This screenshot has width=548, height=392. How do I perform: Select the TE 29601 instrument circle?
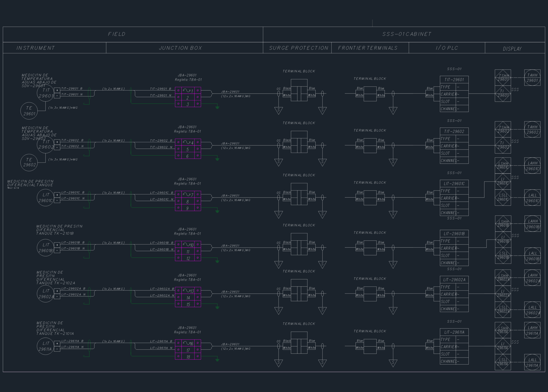pyautogui.click(x=29, y=111)
